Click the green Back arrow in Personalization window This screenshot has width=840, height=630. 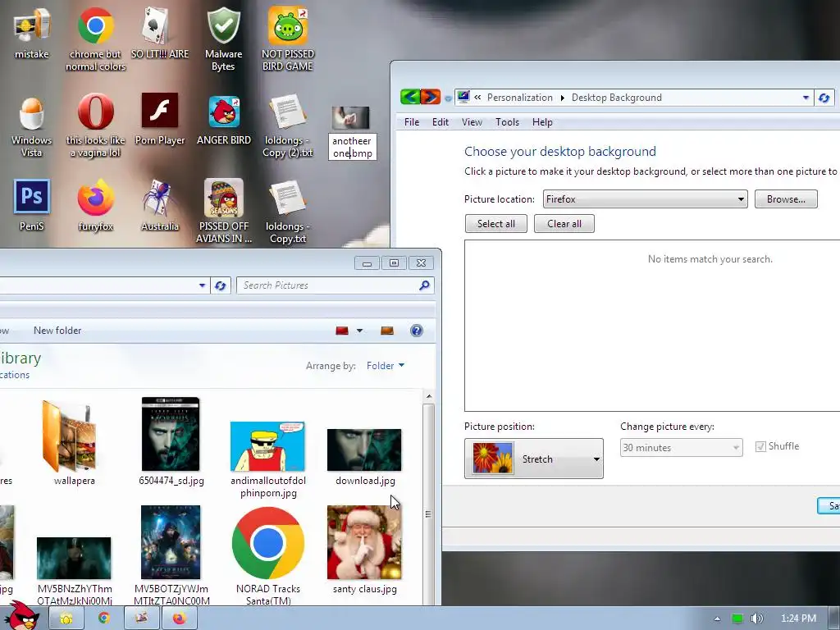[410, 97]
